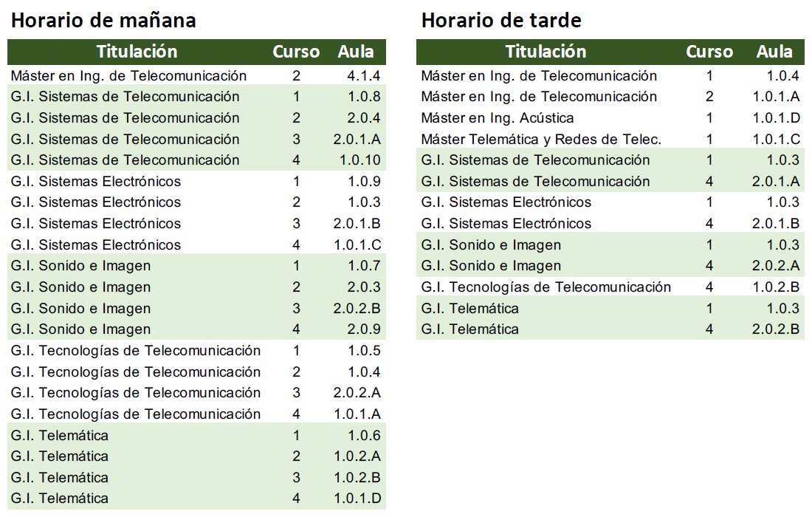Select Máster en Ing. Acústica row
Image resolution: width=812 pixels, height=517 pixels.
(x=610, y=117)
